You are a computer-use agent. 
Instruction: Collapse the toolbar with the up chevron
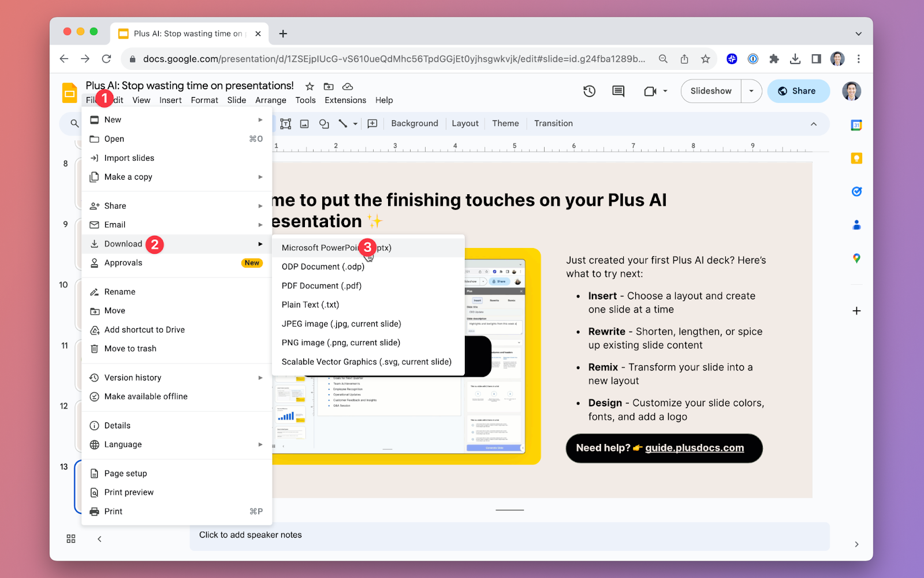(x=814, y=124)
